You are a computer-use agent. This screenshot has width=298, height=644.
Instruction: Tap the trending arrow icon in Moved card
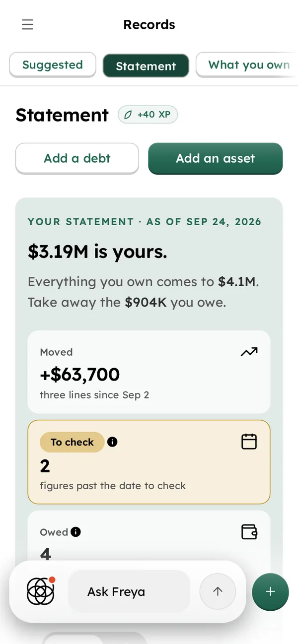click(249, 352)
